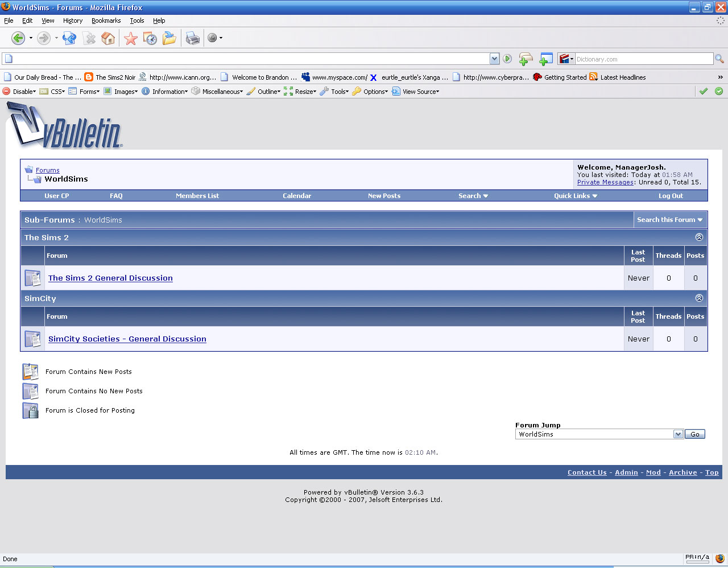Collapse the SimCity category
The width and height of the screenshot is (728, 568).
pos(700,298)
